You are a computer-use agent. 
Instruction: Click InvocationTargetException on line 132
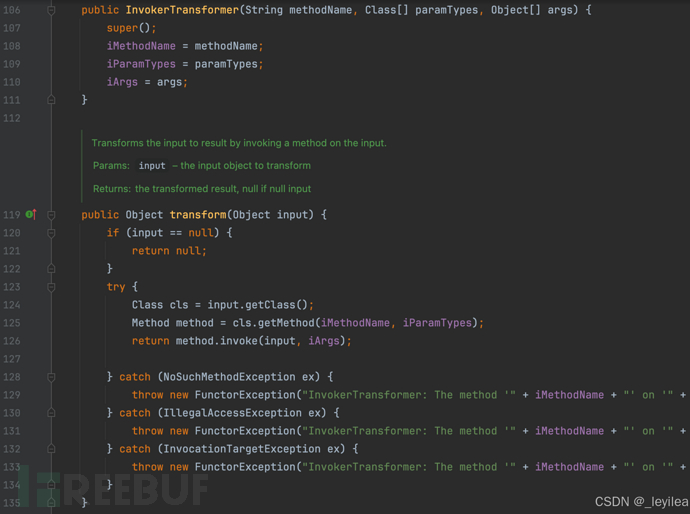tap(242, 449)
